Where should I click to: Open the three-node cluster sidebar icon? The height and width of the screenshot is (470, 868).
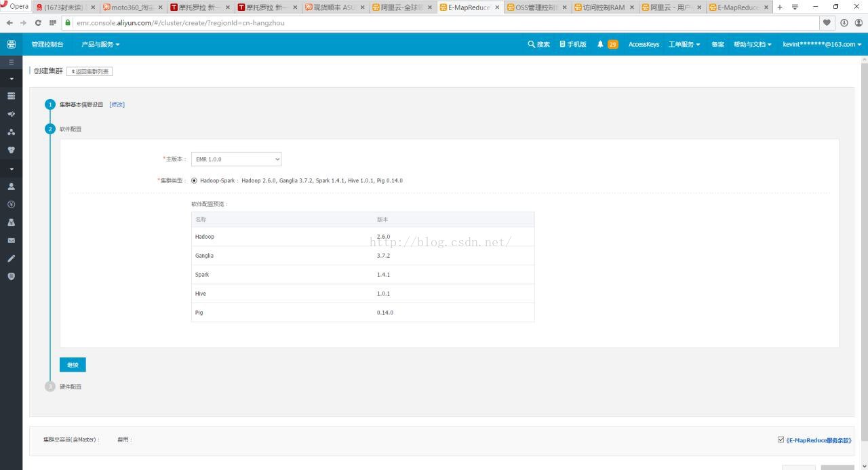coord(11,132)
